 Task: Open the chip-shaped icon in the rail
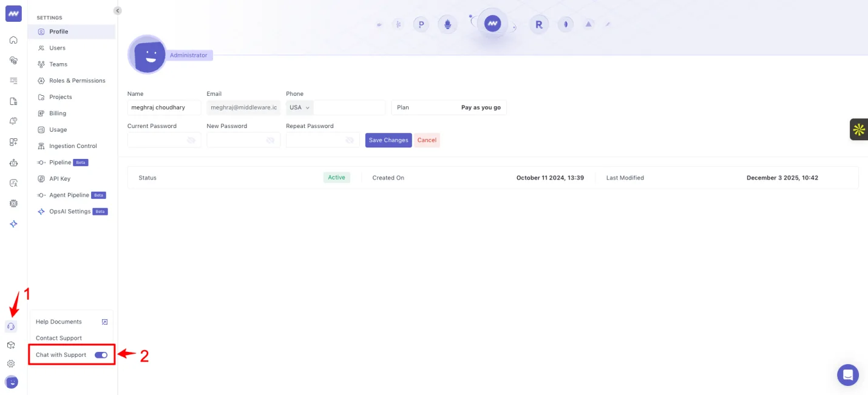[x=13, y=203]
